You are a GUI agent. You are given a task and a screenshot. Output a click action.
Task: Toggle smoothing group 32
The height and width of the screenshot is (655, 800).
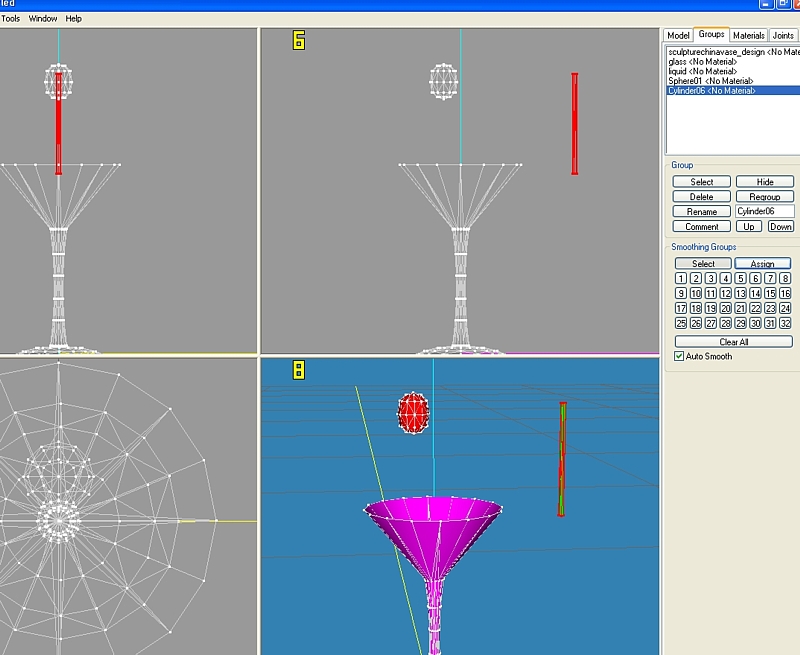click(x=785, y=323)
